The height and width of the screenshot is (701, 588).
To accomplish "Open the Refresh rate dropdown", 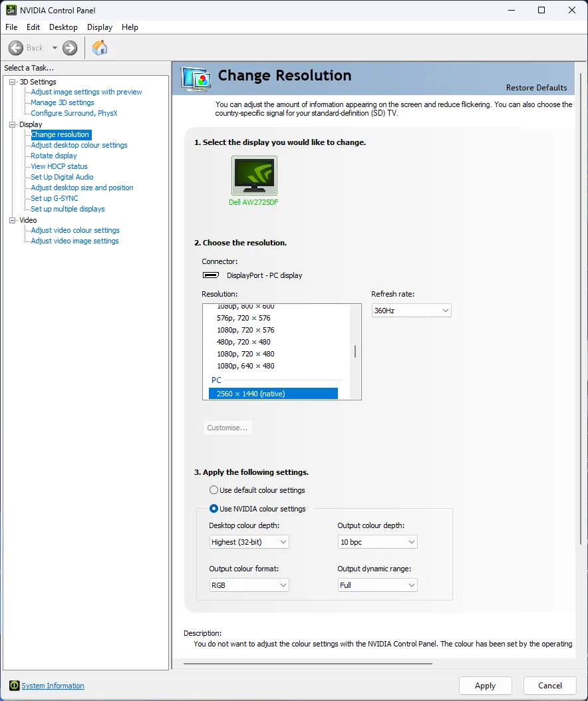I will pos(411,311).
